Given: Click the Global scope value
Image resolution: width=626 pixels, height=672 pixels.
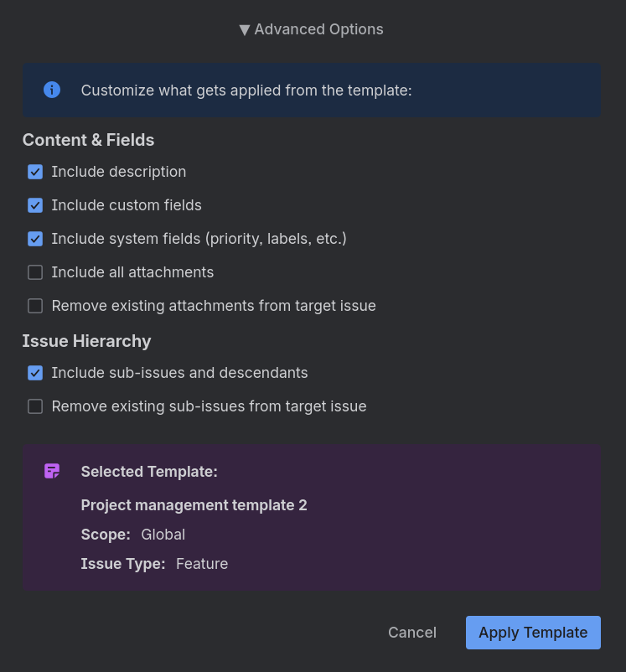Looking at the screenshot, I should pos(163,535).
